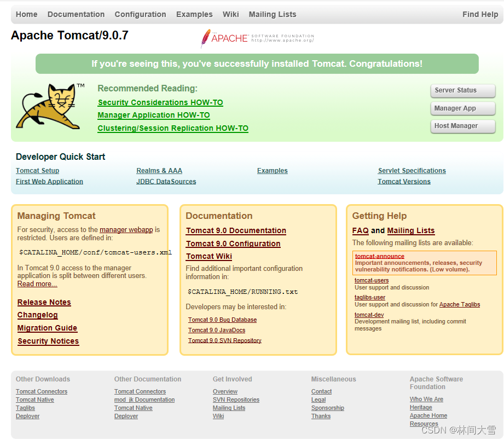Open the Manager App button
Image resolution: width=504 pixels, height=440 pixels.
463,108
